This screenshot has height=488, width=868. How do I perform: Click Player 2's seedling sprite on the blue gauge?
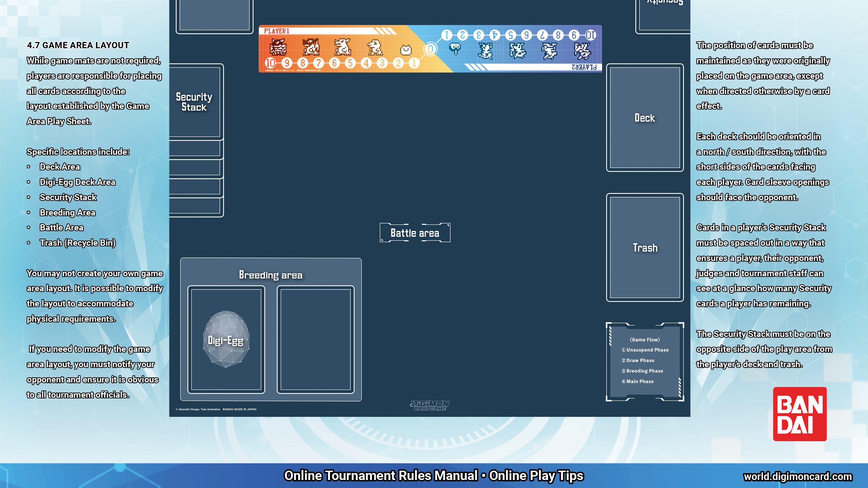click(x=456, y=48)
